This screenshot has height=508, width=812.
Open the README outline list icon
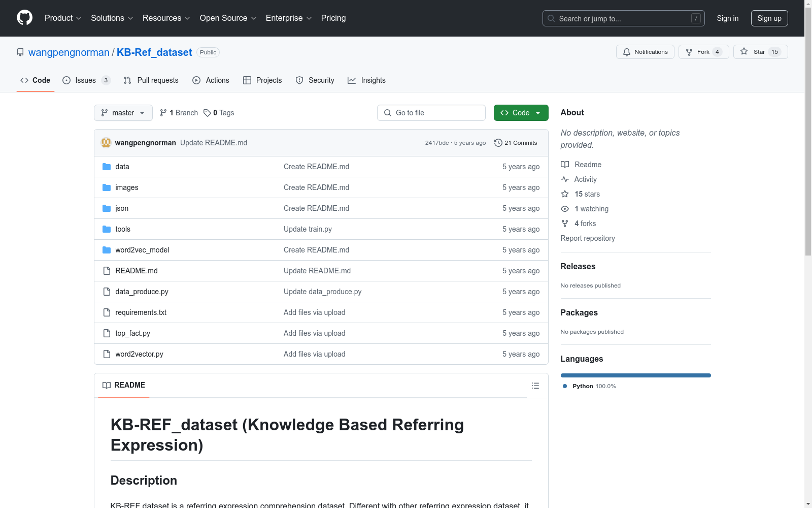[x=535, y=386]
